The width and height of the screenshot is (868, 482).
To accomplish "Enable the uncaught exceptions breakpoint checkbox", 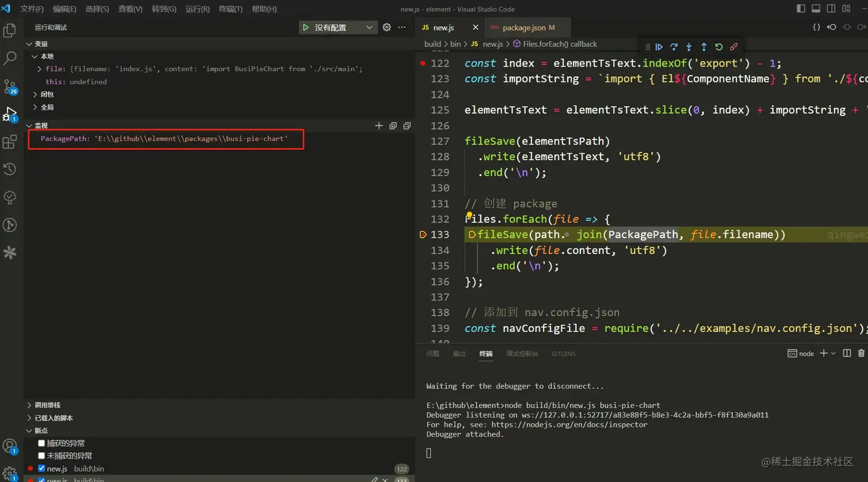I will [x=41, y=456].
